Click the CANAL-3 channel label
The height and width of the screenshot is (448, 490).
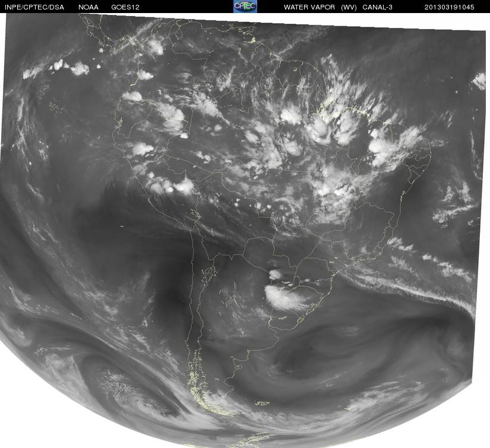pos(377,7)
